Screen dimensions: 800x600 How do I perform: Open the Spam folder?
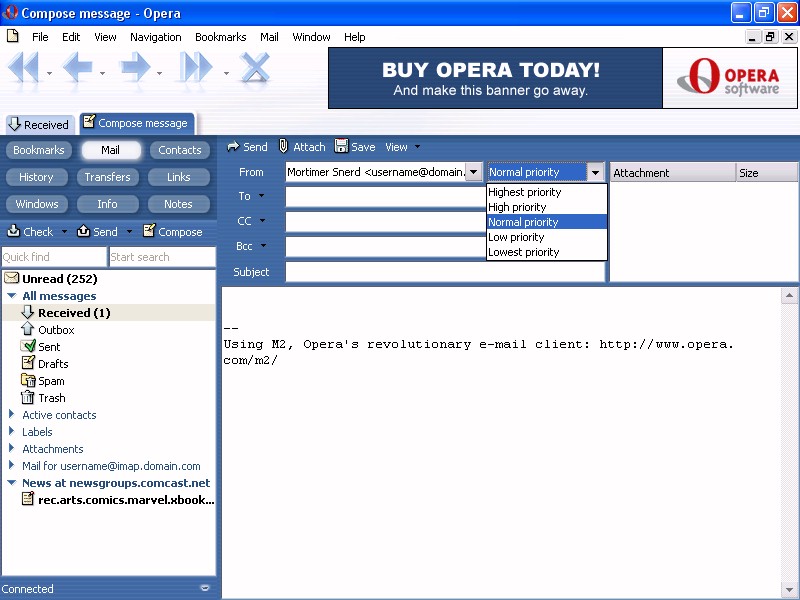click(x=50, y=381)
